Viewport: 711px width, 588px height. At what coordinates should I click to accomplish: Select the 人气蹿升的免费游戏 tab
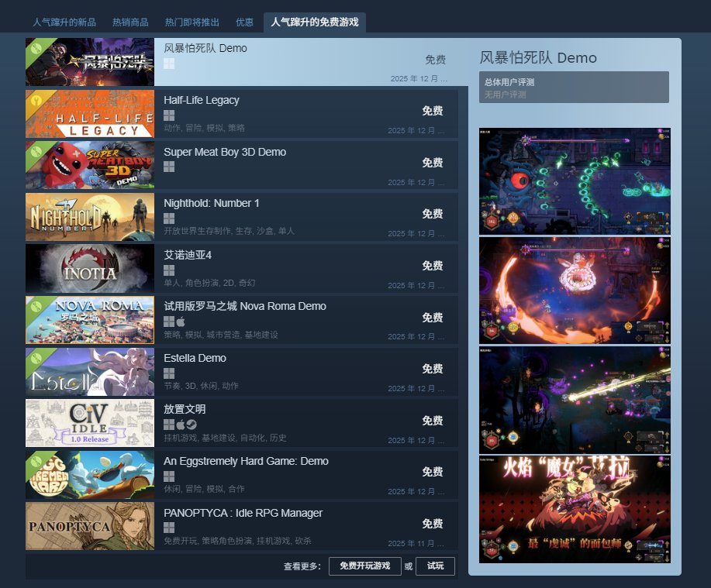click(x=315, y=22)
